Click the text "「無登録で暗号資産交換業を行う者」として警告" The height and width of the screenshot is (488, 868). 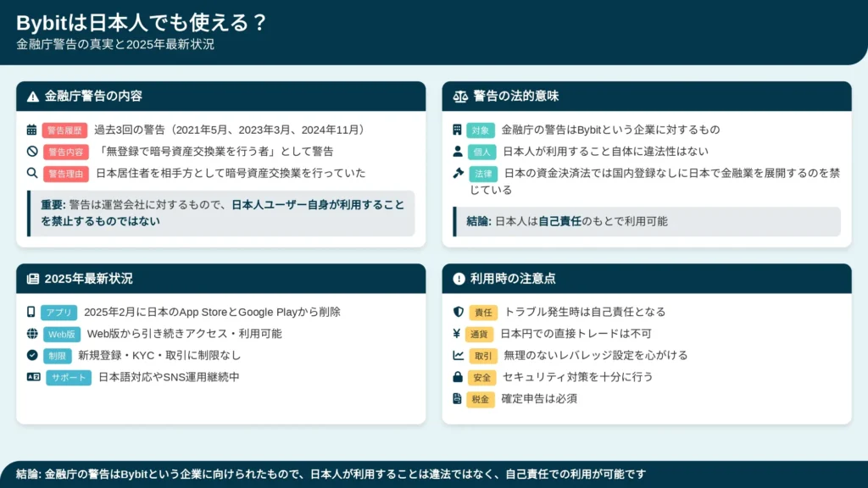[215, 152]
